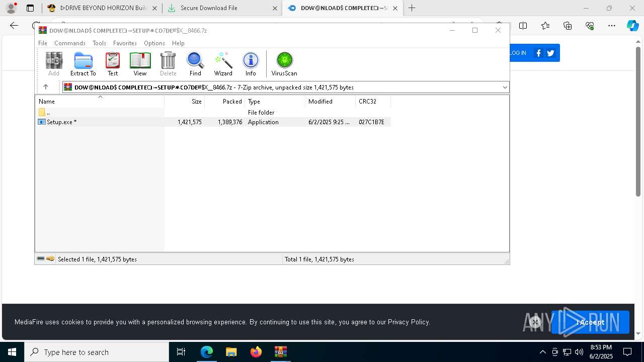Screen dimensions: 644x362
Task: Click the MediaFire Facebook icon
Action: tap(539, 53)
